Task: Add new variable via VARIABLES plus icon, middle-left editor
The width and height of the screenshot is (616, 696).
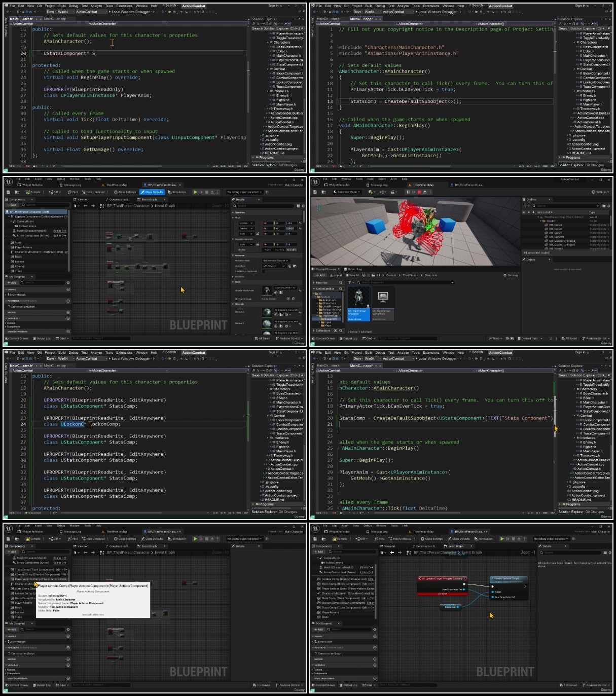Action: click(68, 318)
